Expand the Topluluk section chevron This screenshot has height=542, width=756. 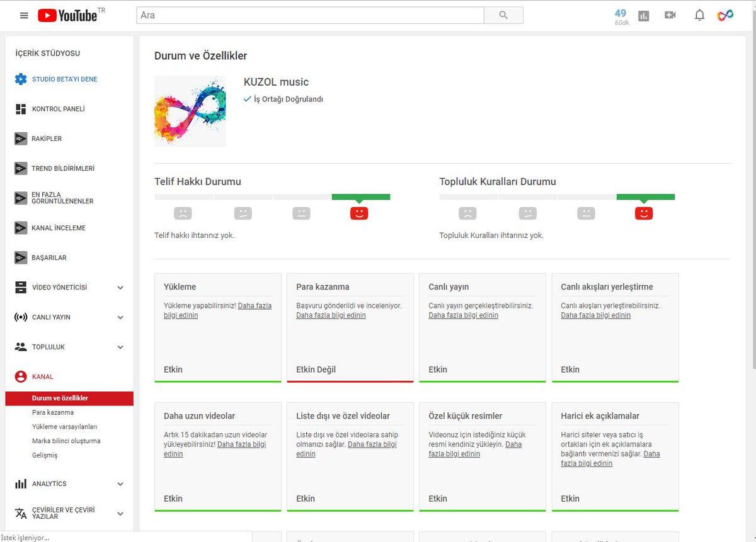tap(120, 347)
